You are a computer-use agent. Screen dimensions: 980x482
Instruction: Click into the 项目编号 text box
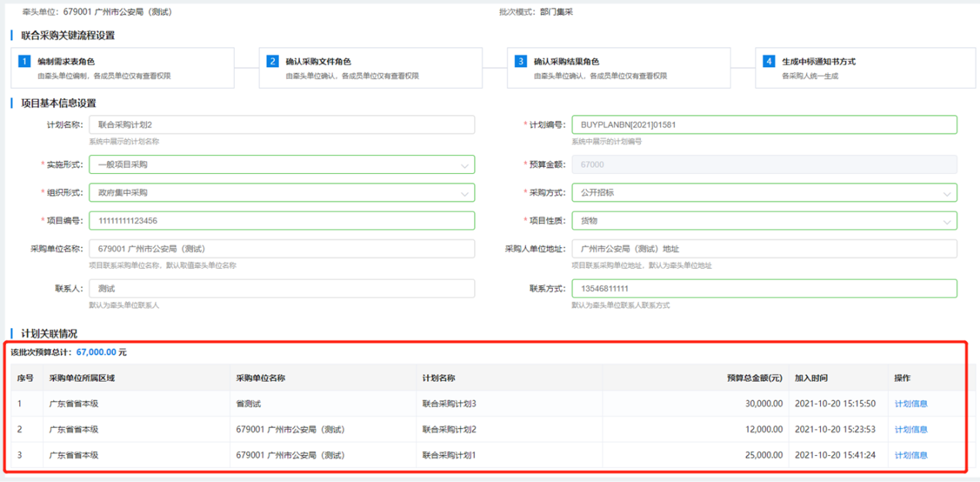[281, 221]
